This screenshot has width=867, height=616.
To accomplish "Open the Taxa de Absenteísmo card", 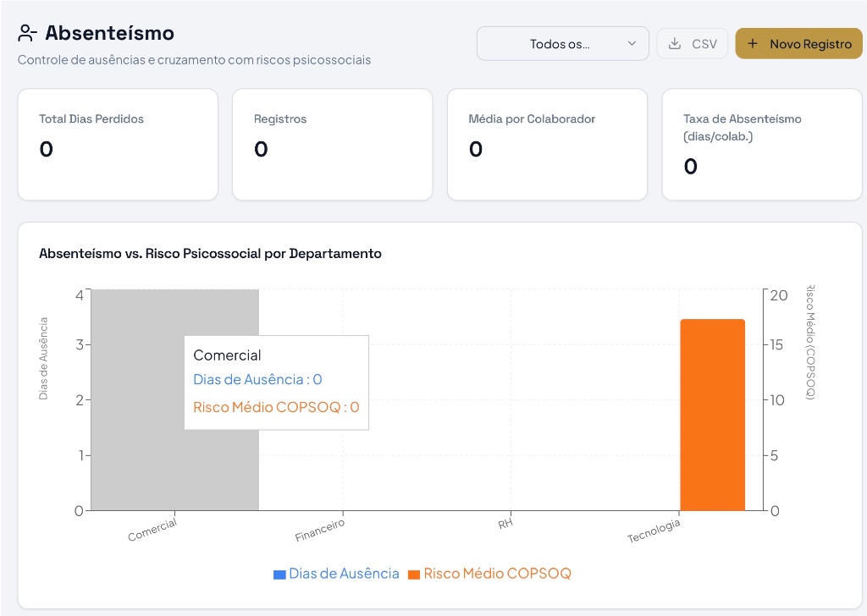I will point(762,144).
